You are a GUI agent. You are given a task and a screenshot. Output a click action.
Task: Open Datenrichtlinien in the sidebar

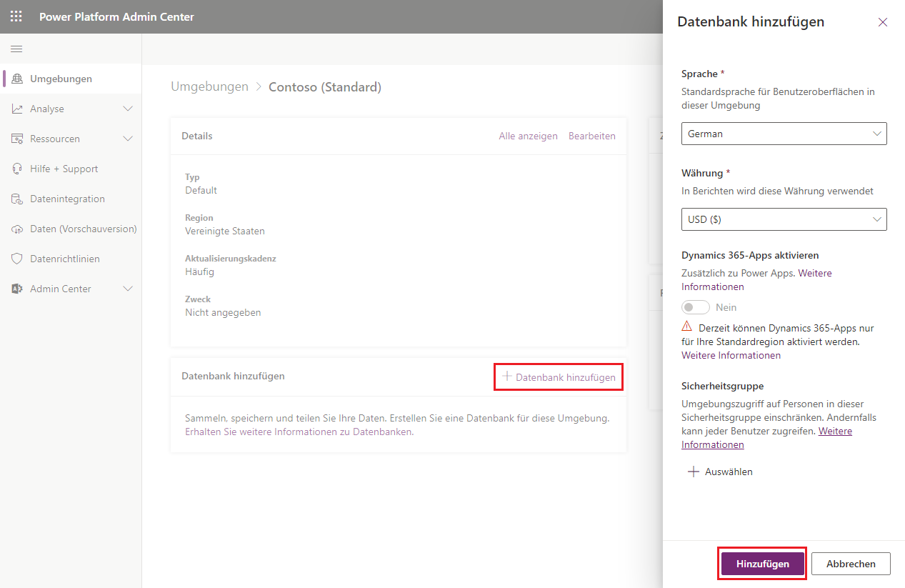(x=71, y=259)
